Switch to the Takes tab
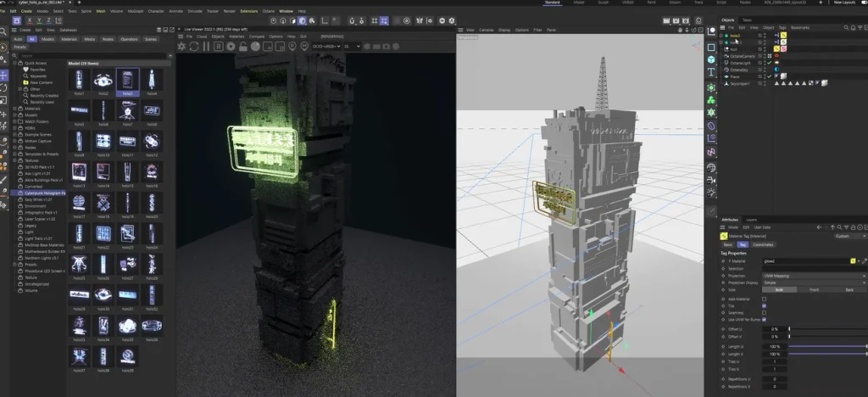Screen dimensions: 868x397 click(x=747, y=20)
